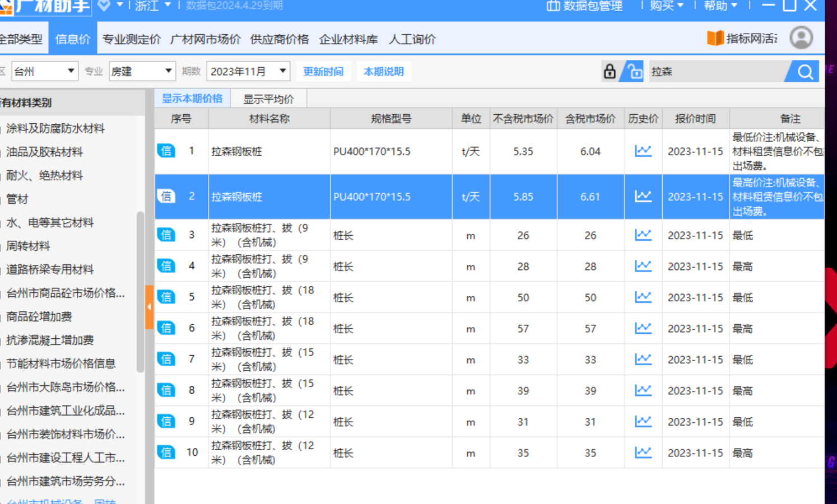Click 拉森钢板桩 name in row 1

pyautogui.click(x=236, y=151)
